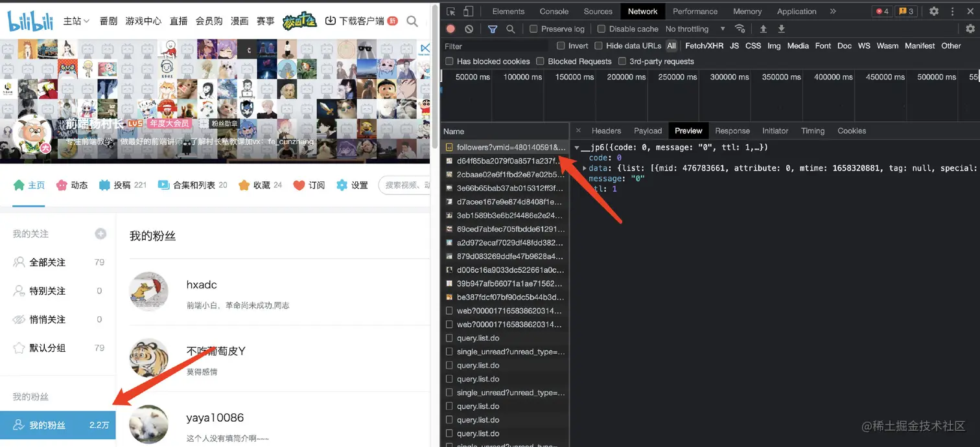This screenshot has height=447, width=980.
Task: Toggle the Invert filter checkbox
Action: (x=561, y=45)
